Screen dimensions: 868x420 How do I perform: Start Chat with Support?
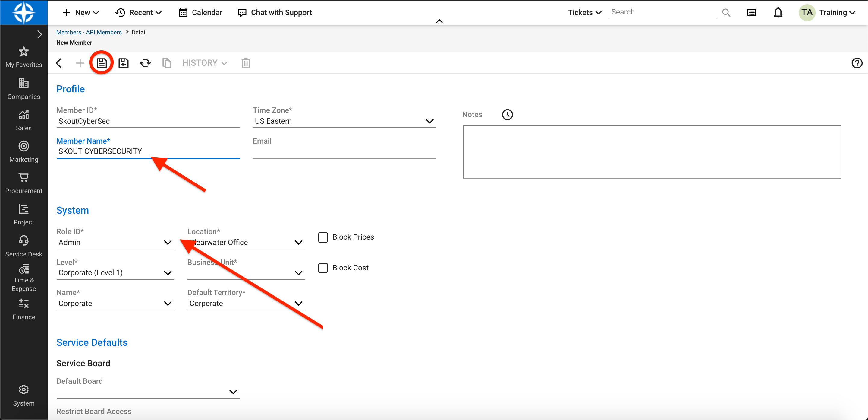click(x=275, y=12)
